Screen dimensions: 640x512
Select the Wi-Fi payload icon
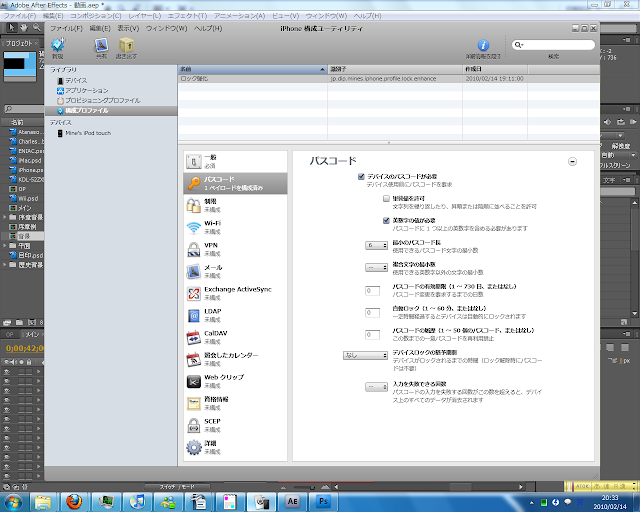click(x=193, y=227)
